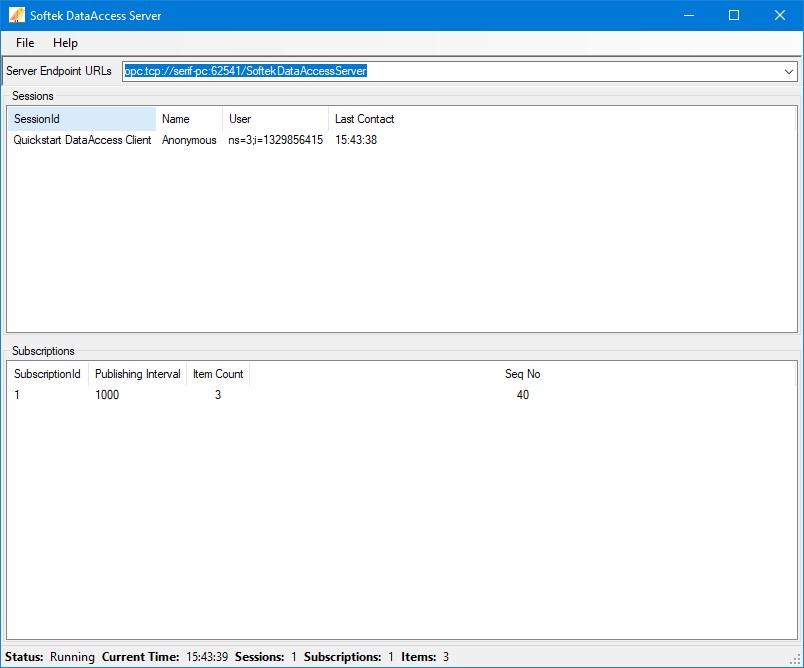The image size is (804, 668).
Task: Minimize the Softek DataAccess Server window
Action: coord(689,15)
